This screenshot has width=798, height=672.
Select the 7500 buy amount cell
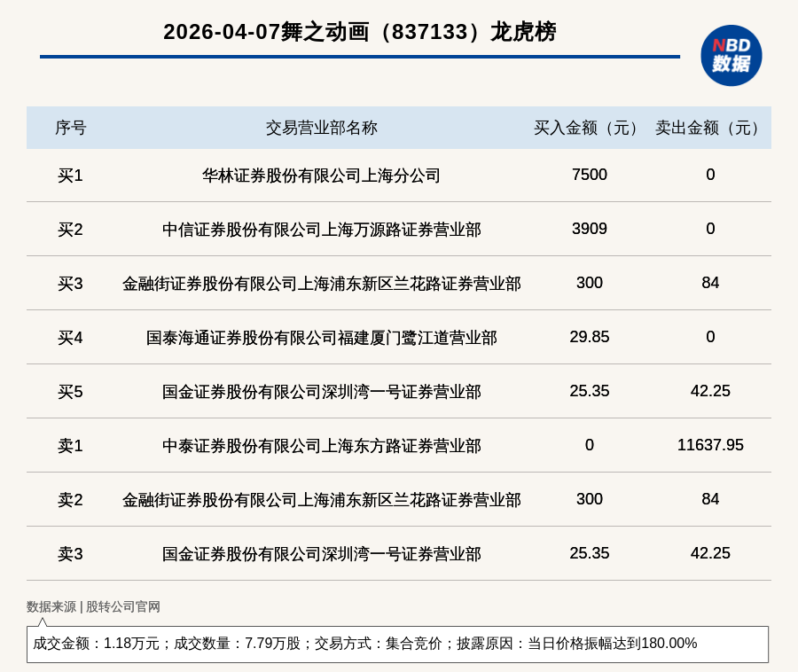pyautogui.click(x=589, y=175)
